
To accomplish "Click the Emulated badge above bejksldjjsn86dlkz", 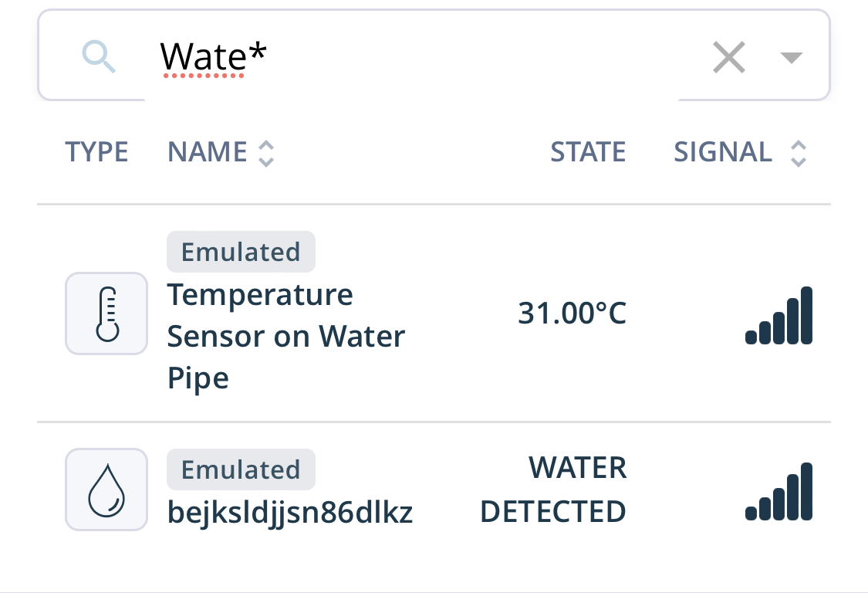I will pos(241,469).
